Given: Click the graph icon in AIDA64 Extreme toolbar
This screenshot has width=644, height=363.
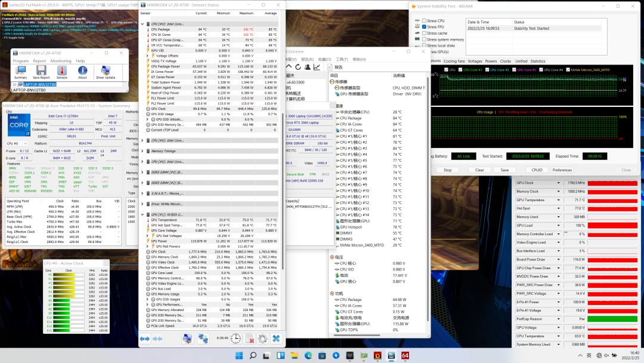Looking at the screenshot, I should click(317, 67).
